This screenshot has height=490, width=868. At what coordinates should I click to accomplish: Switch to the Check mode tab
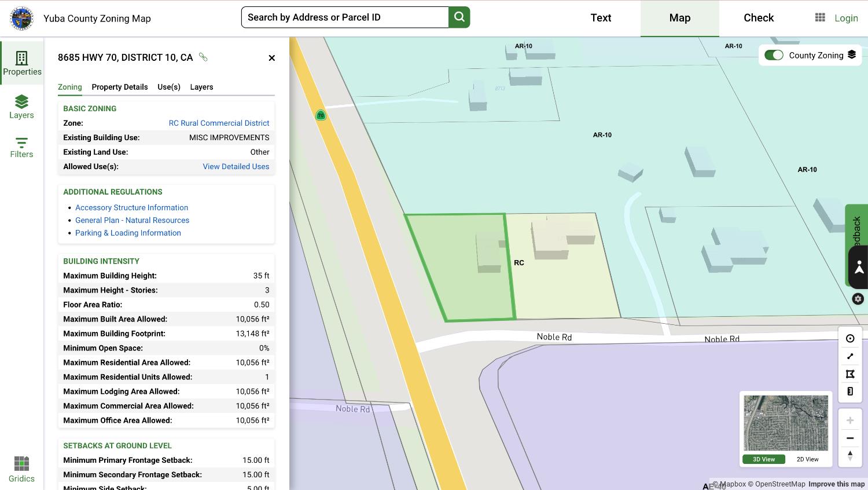758,18
